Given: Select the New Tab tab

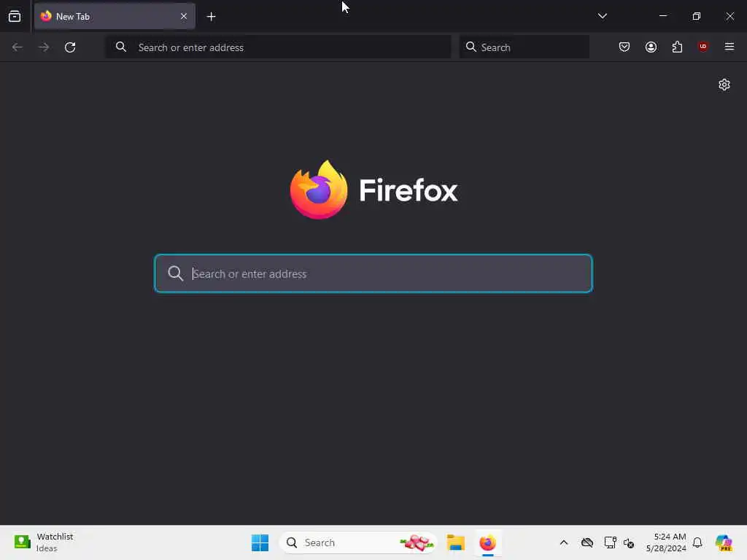Looking at the screenshot, I should pyautogui.click(x=115, y=16).
